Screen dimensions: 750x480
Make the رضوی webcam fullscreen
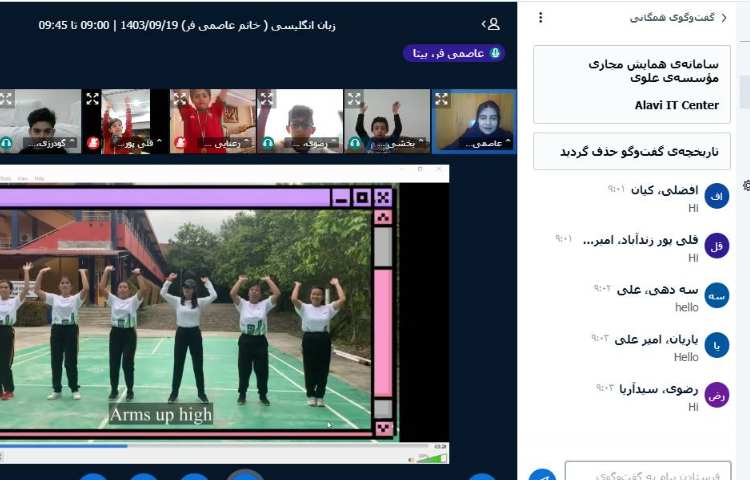(266, 99)
